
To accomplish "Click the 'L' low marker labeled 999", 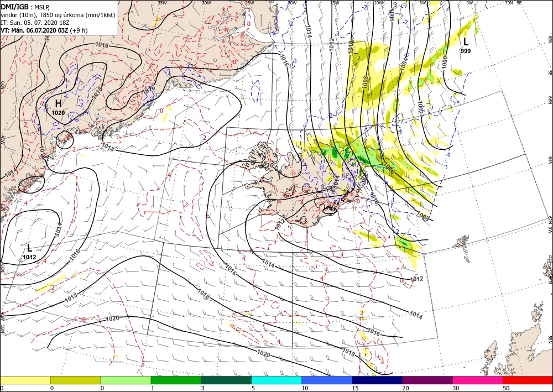I will [x=466, y=42].
